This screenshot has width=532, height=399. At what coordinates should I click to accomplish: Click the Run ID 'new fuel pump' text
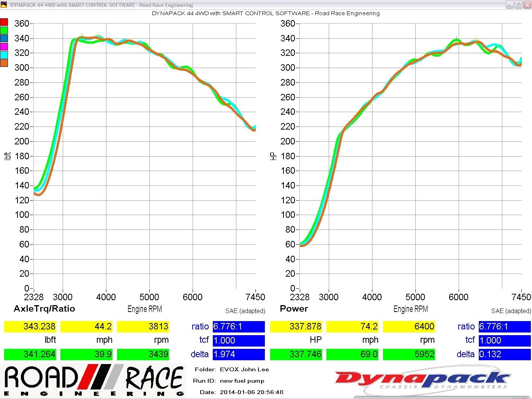242,381
